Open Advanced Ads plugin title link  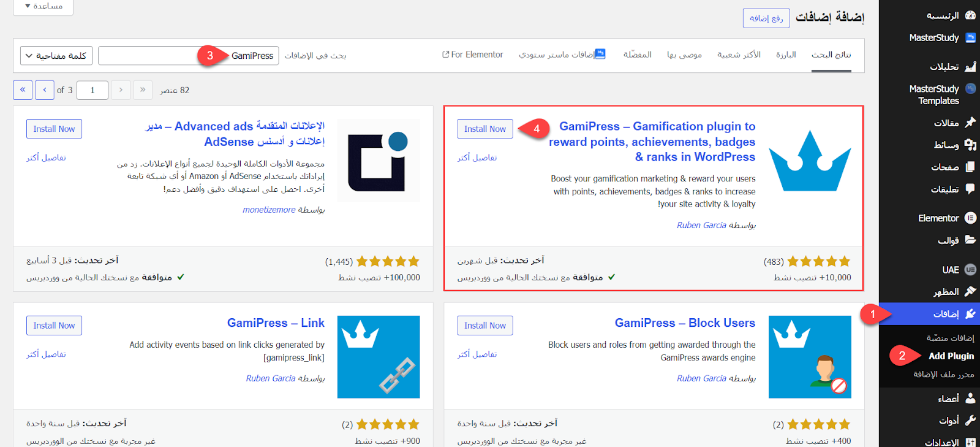tap(235, 134)
